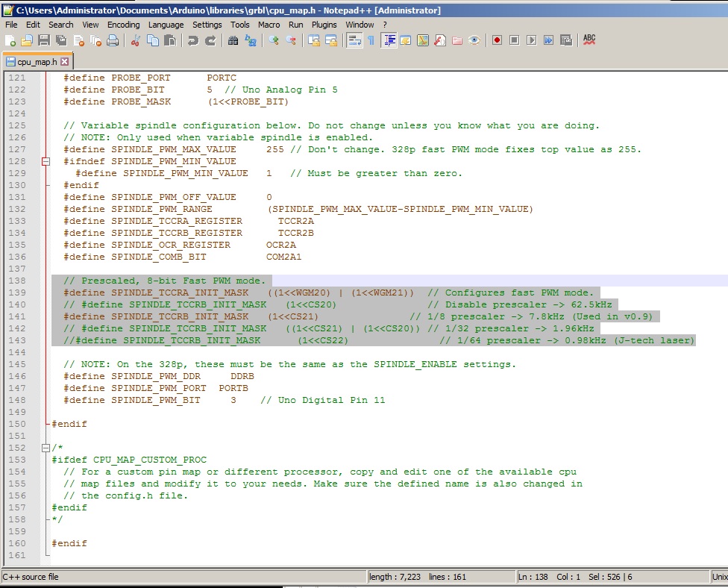Open the File menu
This screenshot has width=728, height=588.
coord(12,25)
